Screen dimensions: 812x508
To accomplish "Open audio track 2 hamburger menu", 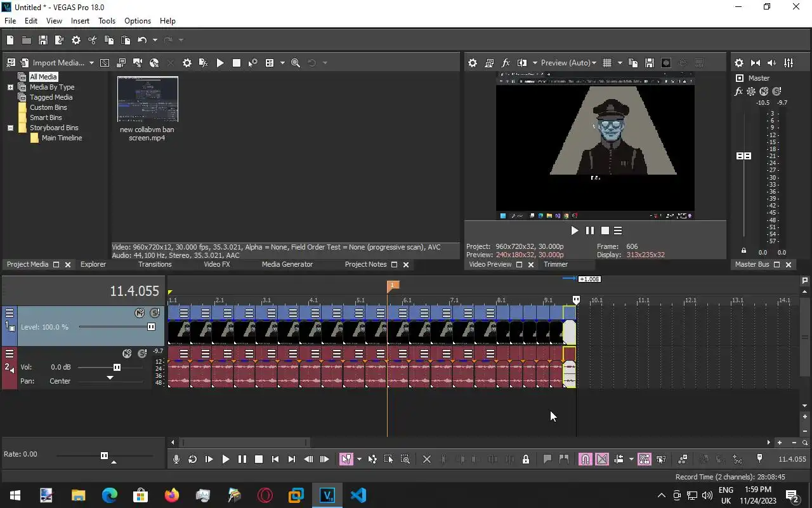I will (x=10, y=354).
